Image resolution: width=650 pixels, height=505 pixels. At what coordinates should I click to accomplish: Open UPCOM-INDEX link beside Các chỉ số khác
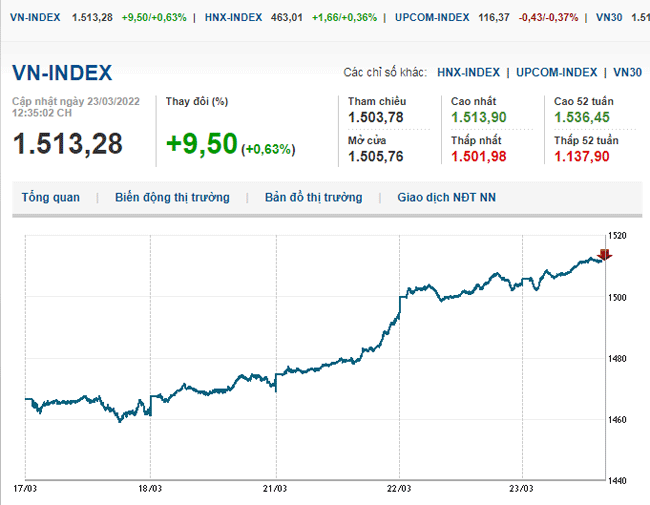[x=557, y=72]
